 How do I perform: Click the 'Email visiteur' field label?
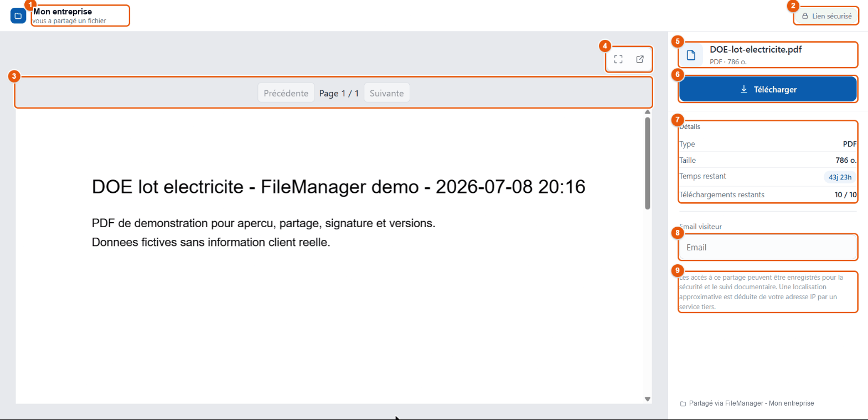point(701,226)
